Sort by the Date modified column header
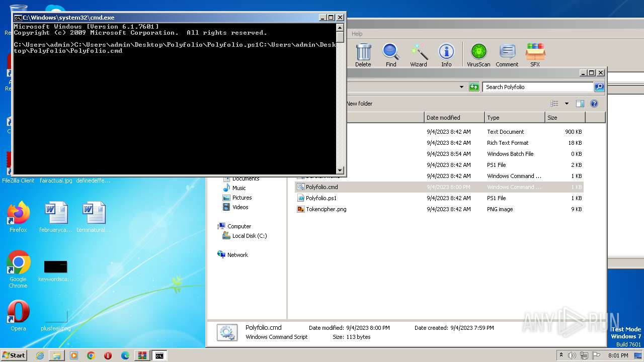Viewport: 644px width, 362px height. pos(454,118)
